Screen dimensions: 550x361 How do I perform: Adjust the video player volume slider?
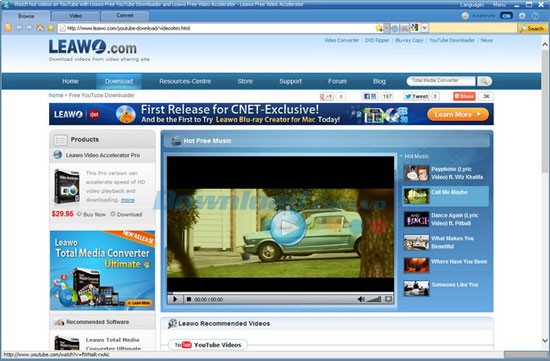pyautogui.click(x=374, y=299)
